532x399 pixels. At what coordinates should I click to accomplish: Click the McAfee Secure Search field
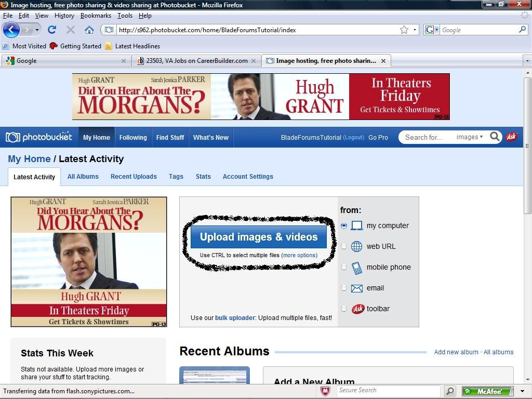pyautogui.click(x=388, y=391)
